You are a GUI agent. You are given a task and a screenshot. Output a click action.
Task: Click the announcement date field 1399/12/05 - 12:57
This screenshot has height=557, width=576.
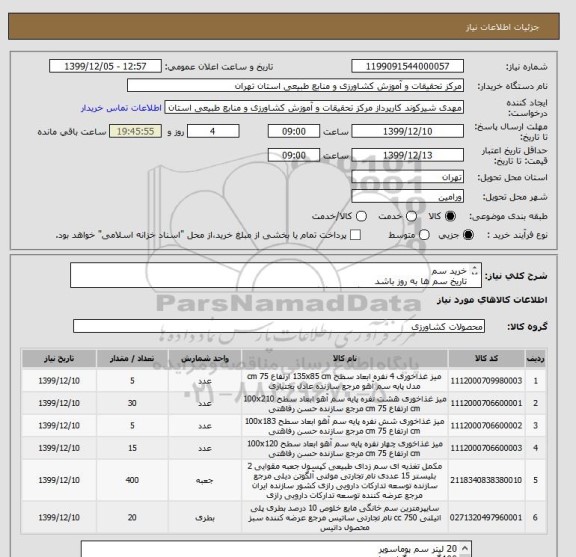point(105,66)
